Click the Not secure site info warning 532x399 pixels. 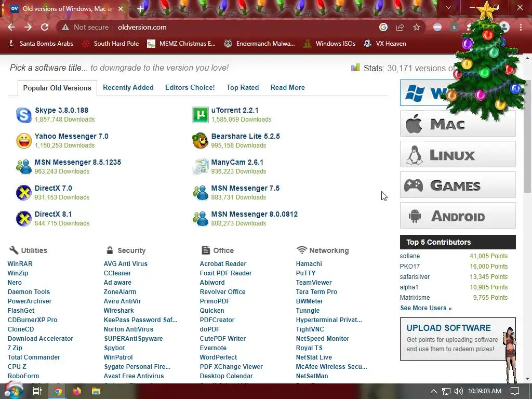pos(85,27)
